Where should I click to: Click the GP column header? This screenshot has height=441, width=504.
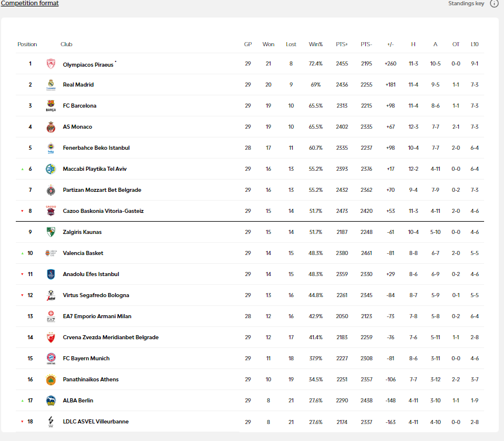248,44
